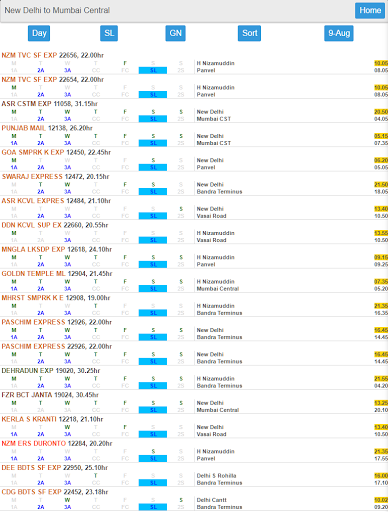The width and height of the screenshot is (388, 512).
Task: Select SL class for DEE BDTS SF EXP
Action: pos(153,483)
